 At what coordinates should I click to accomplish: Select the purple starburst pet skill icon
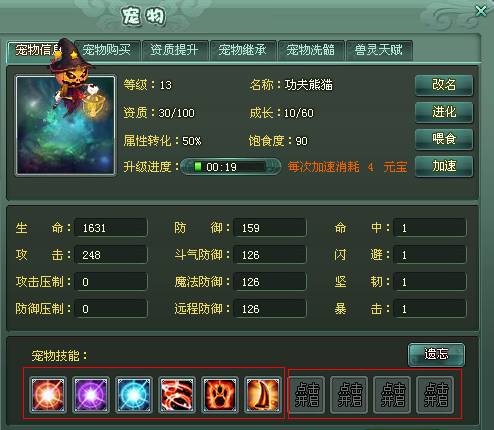(91, 395)
